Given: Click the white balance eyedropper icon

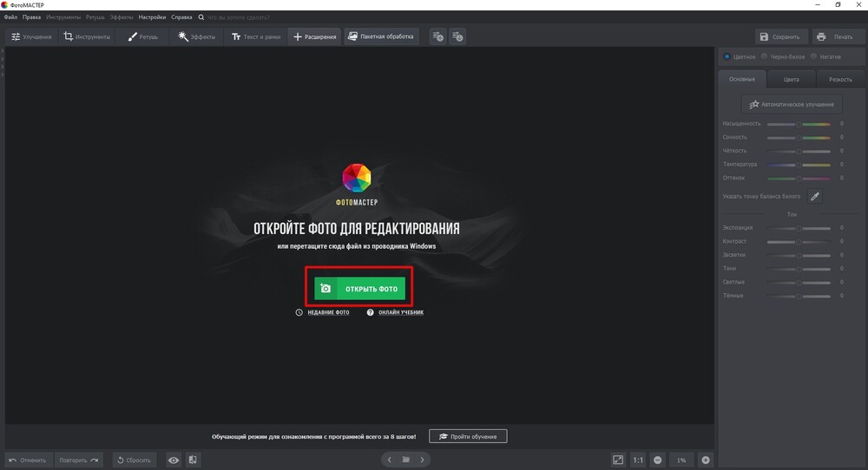Looking at the screenshot, I should coord(814,197).
